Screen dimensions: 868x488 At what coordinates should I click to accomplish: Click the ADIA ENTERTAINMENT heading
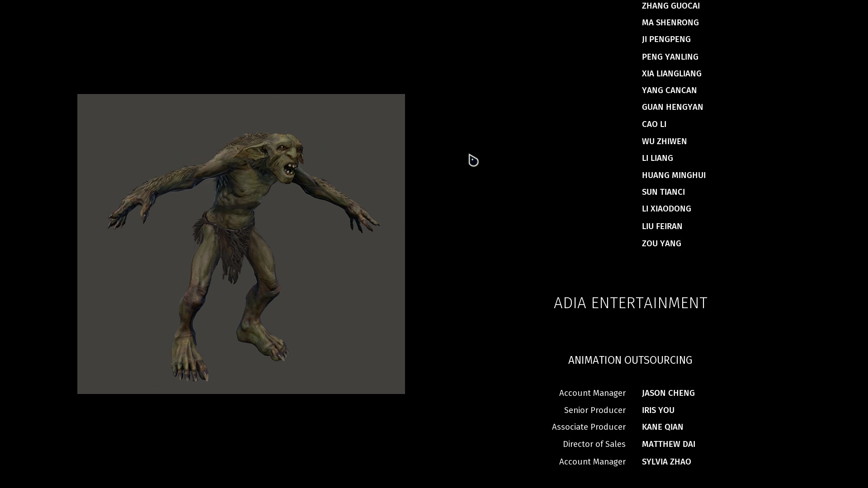pos(630,303)
